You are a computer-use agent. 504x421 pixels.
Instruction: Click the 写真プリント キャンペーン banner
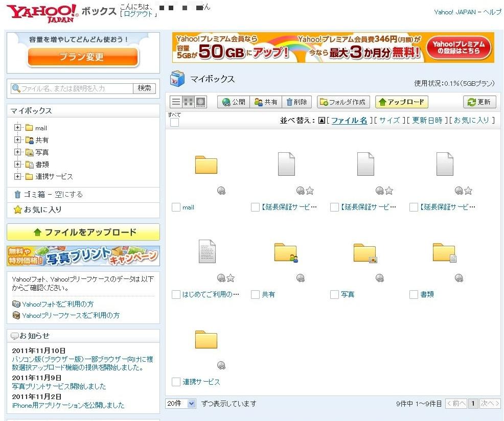83,256
